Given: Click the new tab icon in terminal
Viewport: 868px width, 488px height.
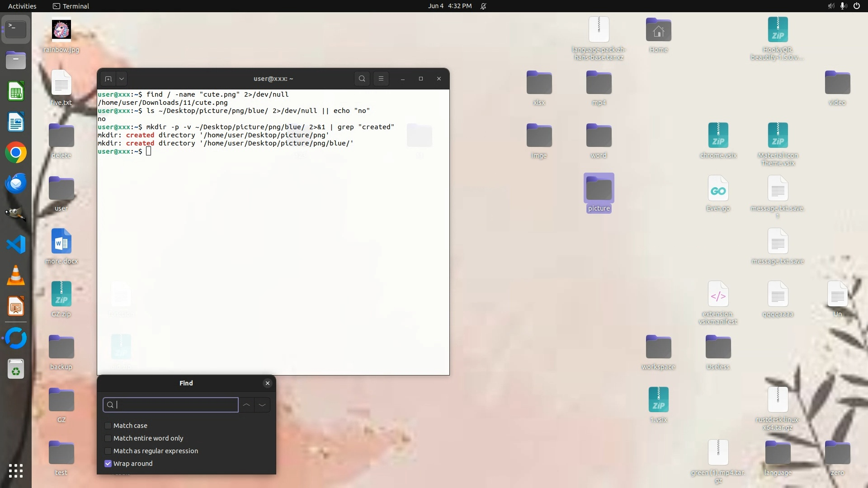Looking at the screenshot, I should 108,79.
